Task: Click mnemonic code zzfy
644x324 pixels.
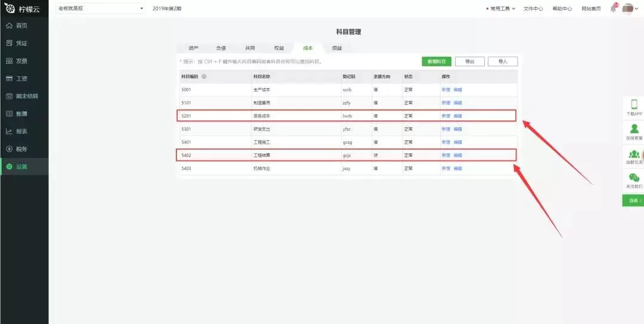Action: [346, 103]
